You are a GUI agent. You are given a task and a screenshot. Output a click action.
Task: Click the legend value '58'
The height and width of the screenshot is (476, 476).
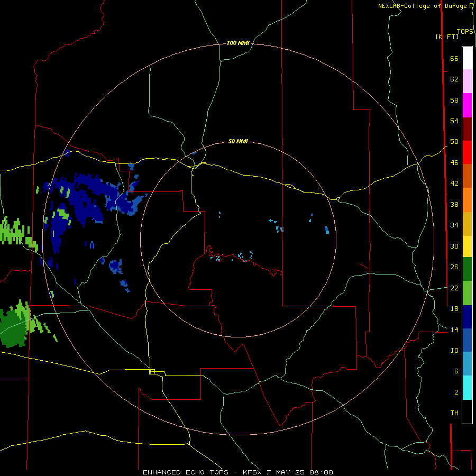(x=454, y=100)
